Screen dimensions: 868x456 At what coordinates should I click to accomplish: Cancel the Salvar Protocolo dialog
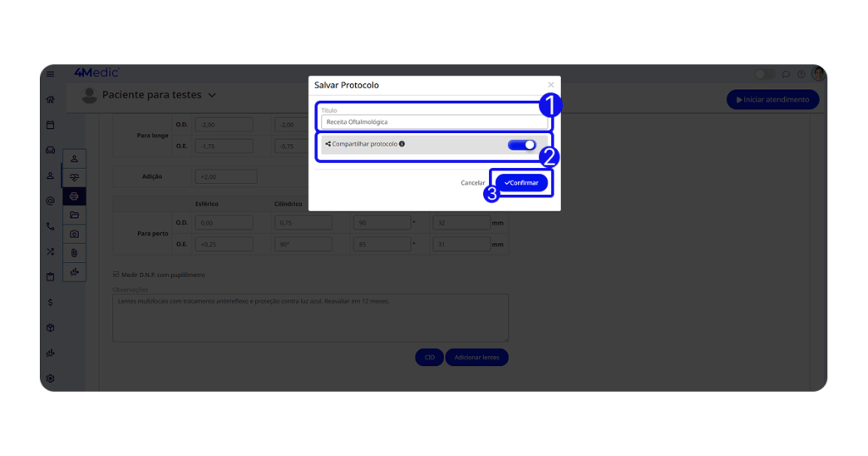click(x=472, y=183)
